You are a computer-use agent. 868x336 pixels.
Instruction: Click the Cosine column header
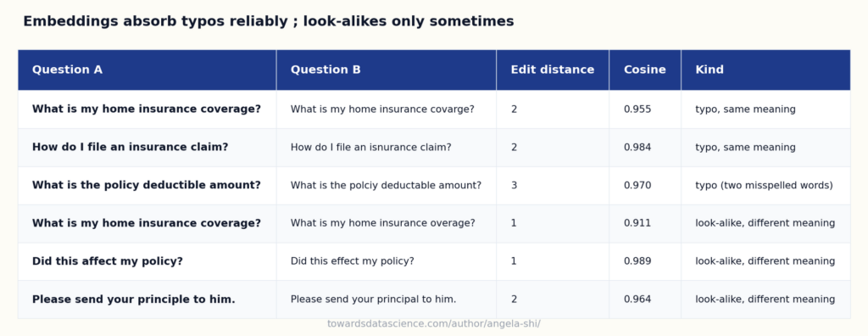pos(645,70)
